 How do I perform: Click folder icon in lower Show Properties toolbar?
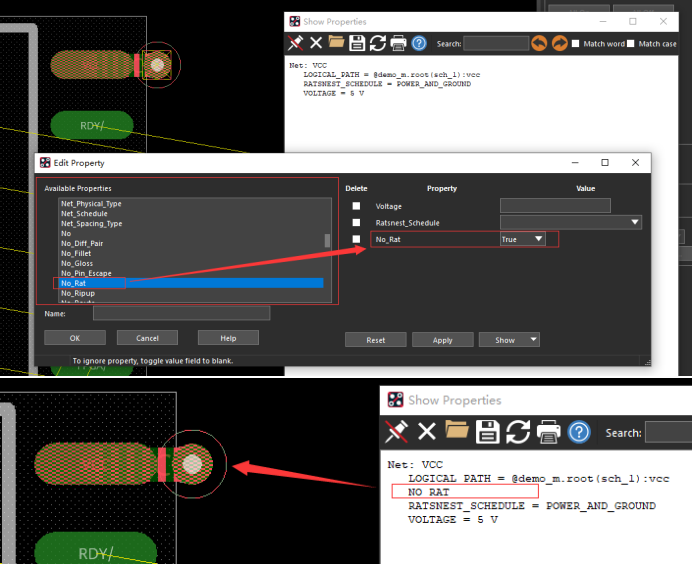[x=457, y=429]
